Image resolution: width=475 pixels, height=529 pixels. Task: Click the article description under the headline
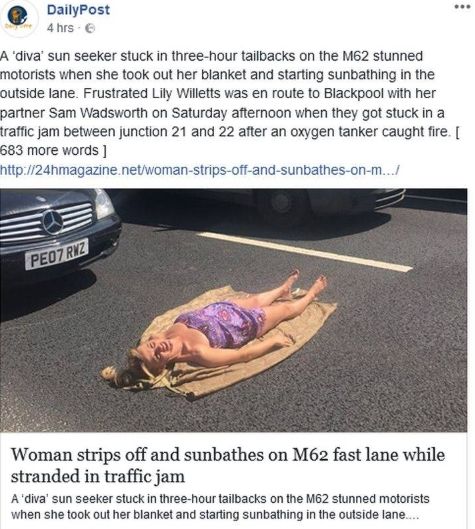tap(220, 506)
